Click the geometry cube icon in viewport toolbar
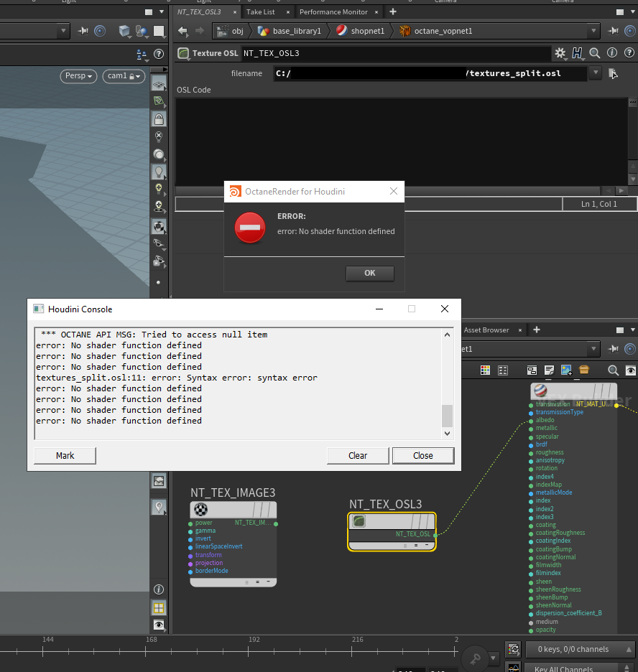Screen dimensions: 638x672 point(124,31)
